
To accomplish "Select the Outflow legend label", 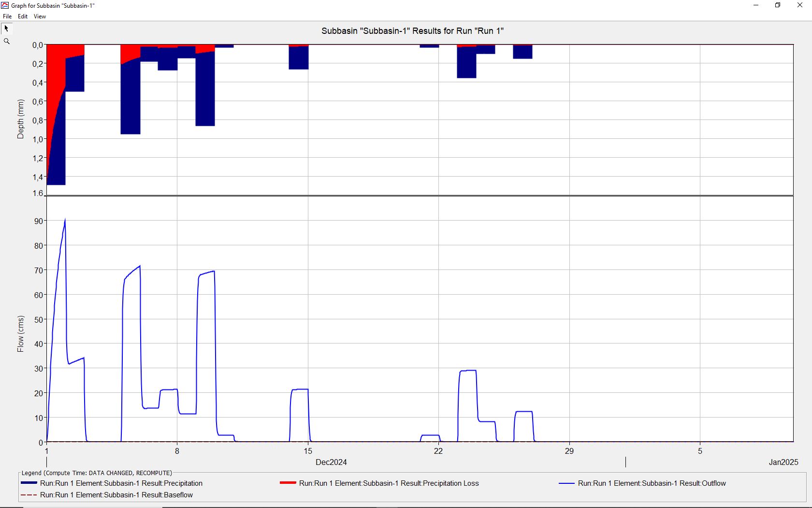I will (652, 483).
